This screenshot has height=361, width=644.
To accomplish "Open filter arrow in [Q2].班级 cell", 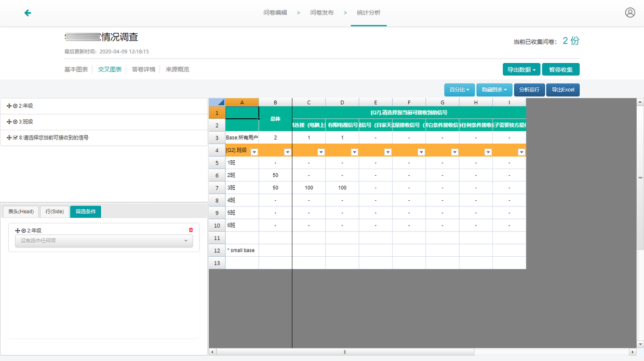I will [x=254, y=152].
